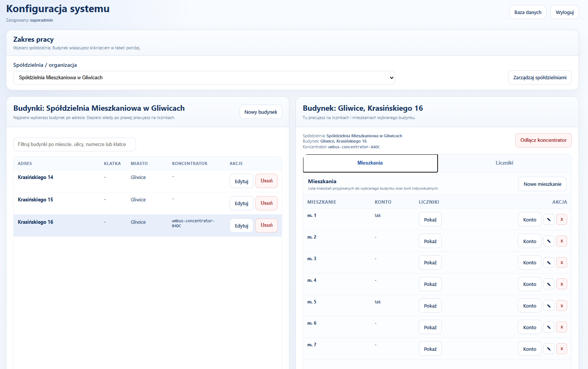The width and height of the screenshot is (588, 369).
Task: Click the 'm. 5' apartment label
Action: (312, 302)
